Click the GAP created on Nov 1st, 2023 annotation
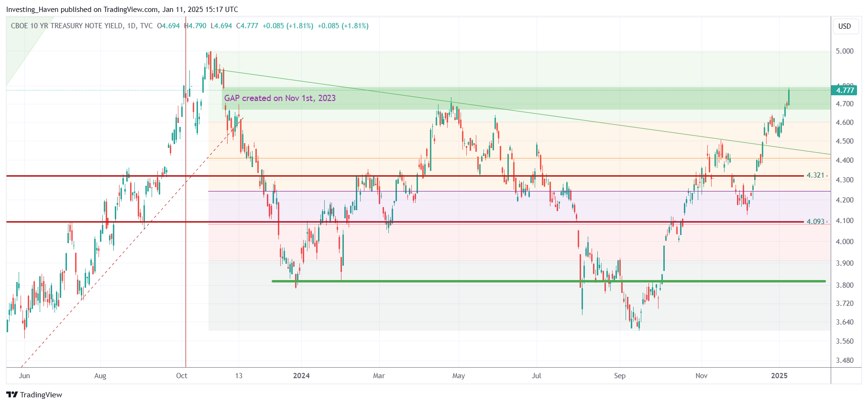 pyautogui.click(x=280, y=98)
